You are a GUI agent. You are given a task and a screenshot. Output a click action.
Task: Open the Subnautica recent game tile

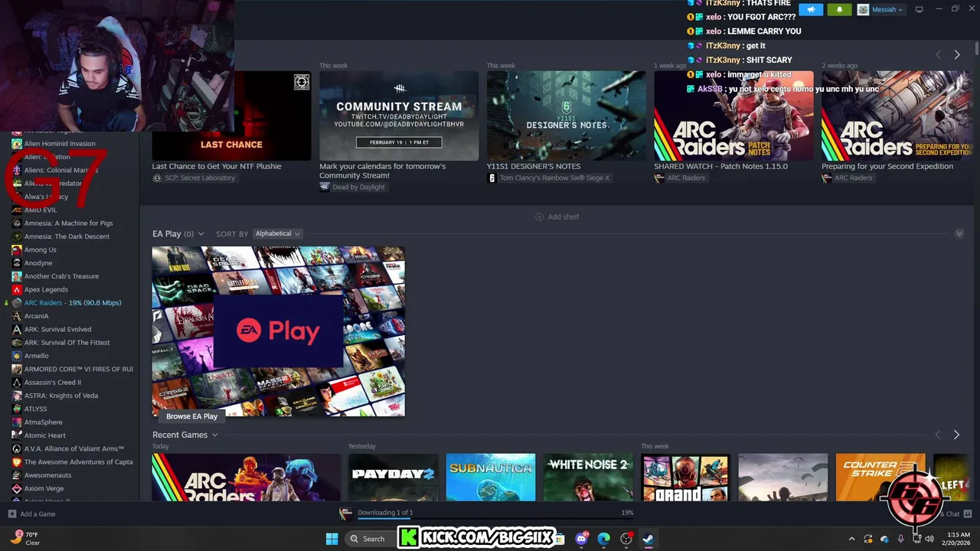click(x=491, y=478)
